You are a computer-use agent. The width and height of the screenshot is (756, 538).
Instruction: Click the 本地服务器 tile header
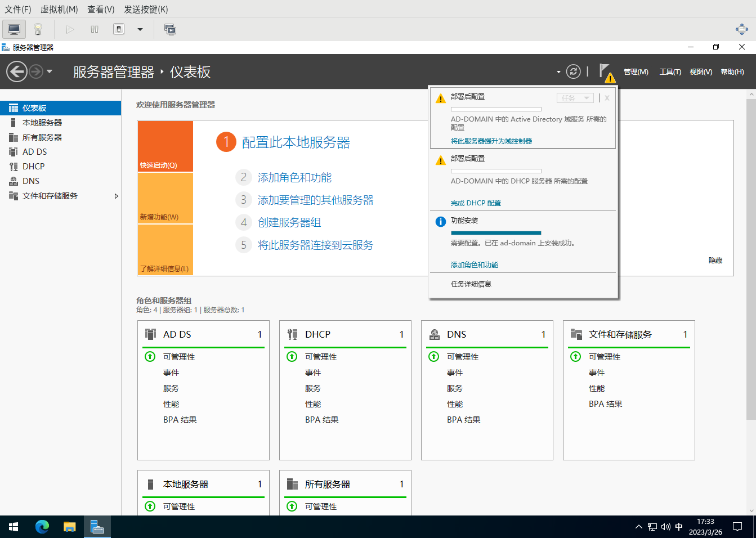(x=203, y=484)
